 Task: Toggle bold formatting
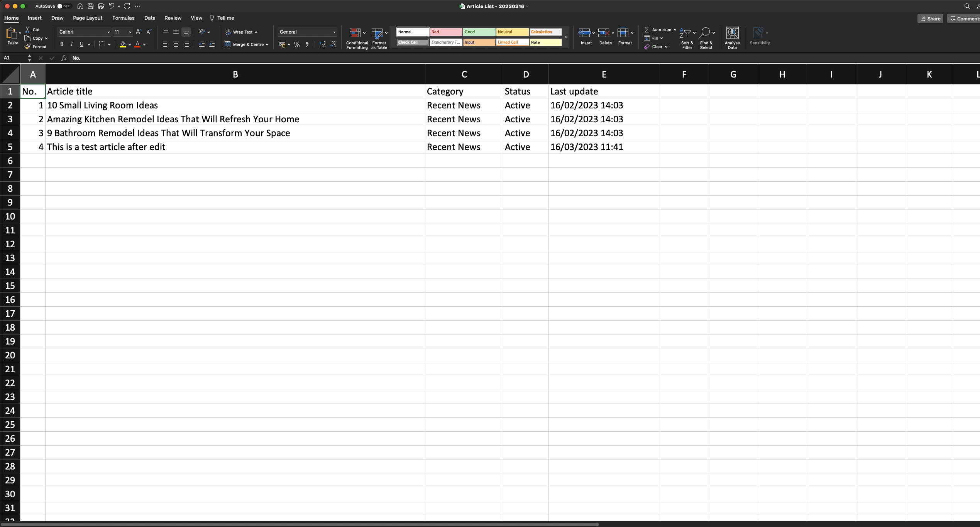pos(62,44)
